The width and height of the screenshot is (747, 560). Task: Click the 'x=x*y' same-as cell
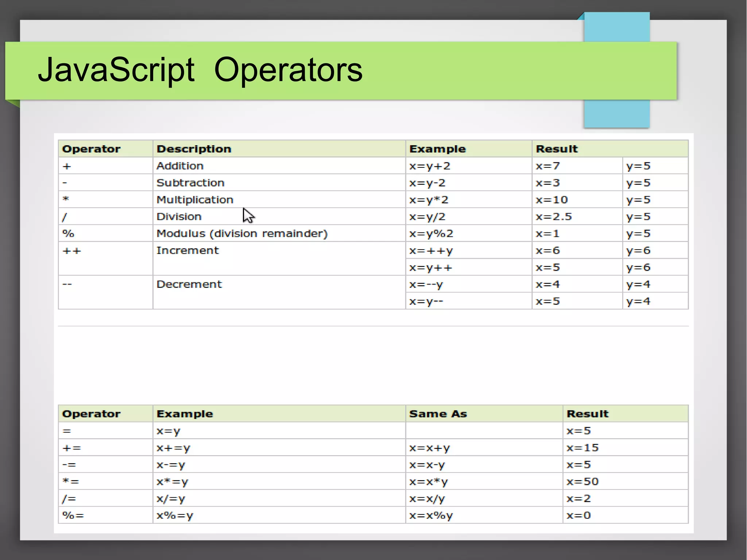(484, 481)
